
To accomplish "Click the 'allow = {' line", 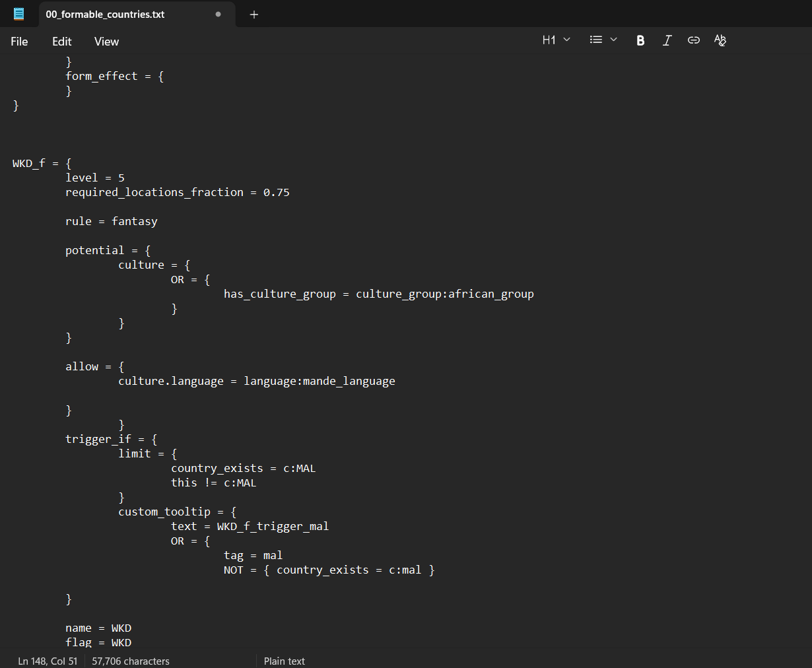I will point(95,366).
